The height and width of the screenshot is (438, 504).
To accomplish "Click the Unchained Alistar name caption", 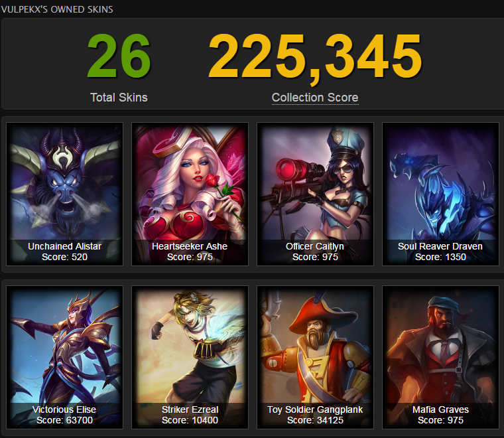I will (x=64, y=246).
